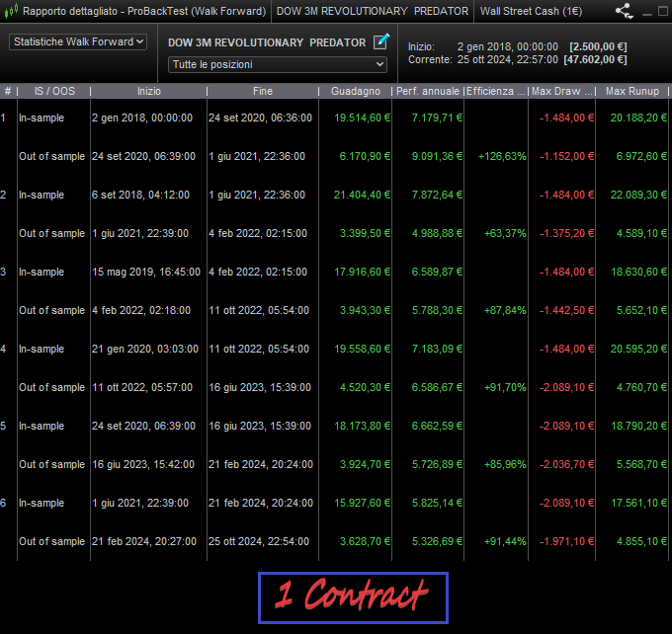This screenshot has height=634, width=672.
Task: Sort by Max Draw column header
Action: click(x=562, y=91)
